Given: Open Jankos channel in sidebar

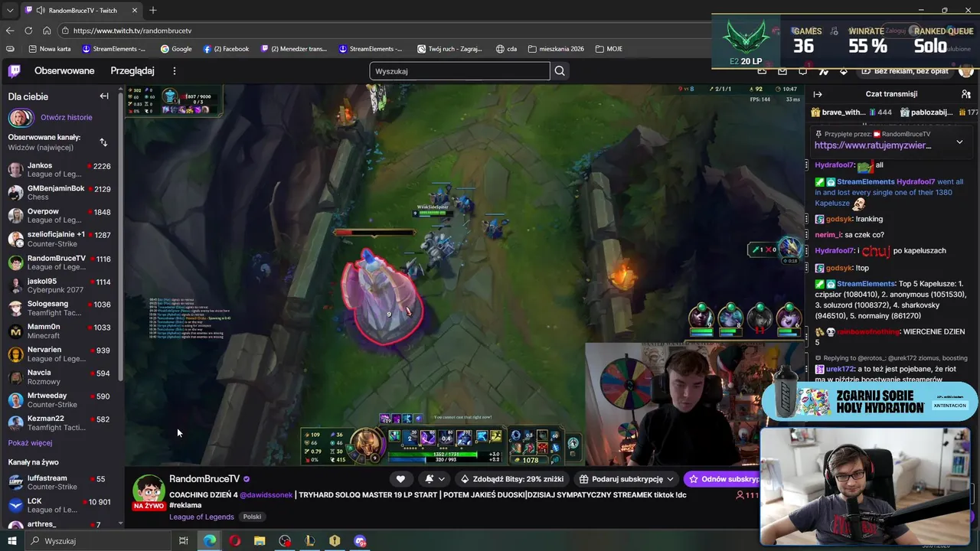Looking at the screenshot, I should click(x=60, y=170).
